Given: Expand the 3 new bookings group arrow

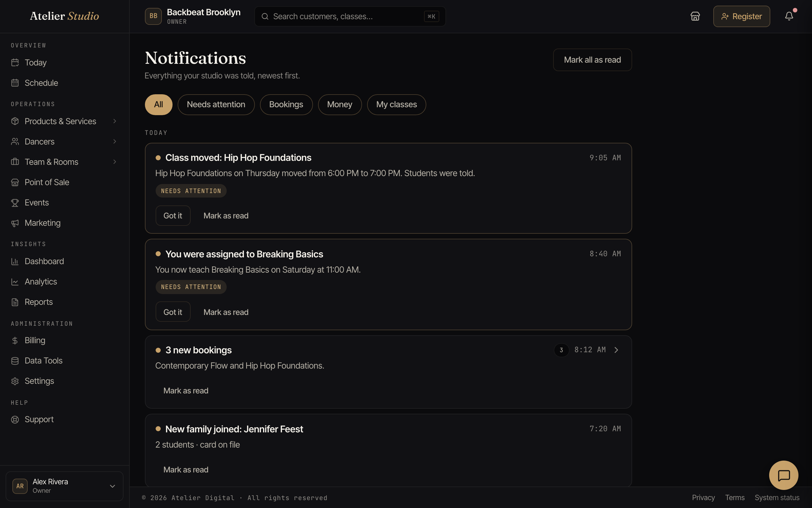Looking at the screenshot, I should [x=616, y=350].
